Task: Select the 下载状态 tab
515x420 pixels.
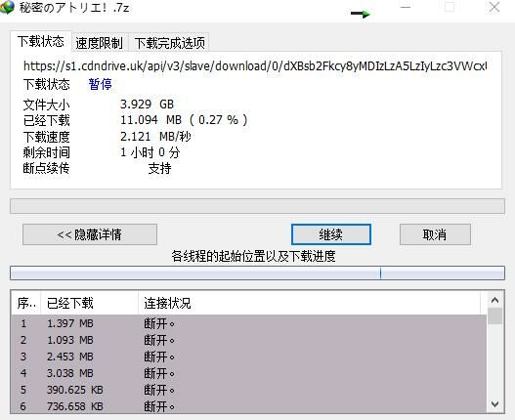Action: [x=41, y=42]
